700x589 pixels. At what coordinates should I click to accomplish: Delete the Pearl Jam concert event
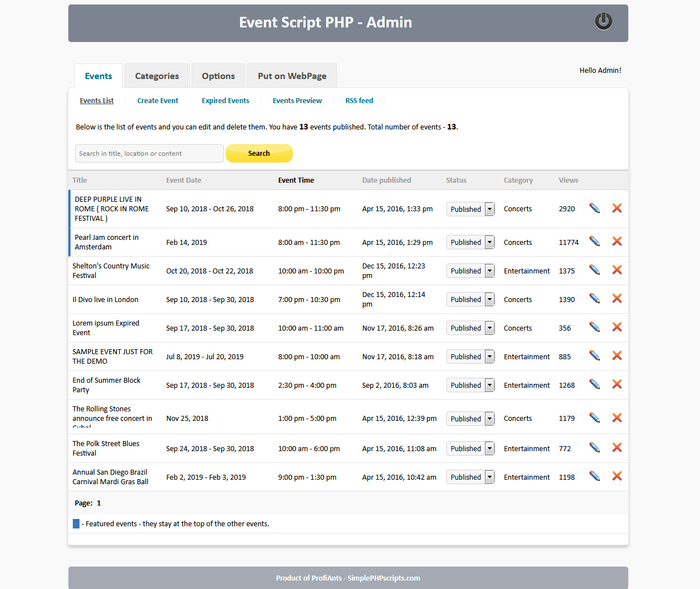coord(617,241)
